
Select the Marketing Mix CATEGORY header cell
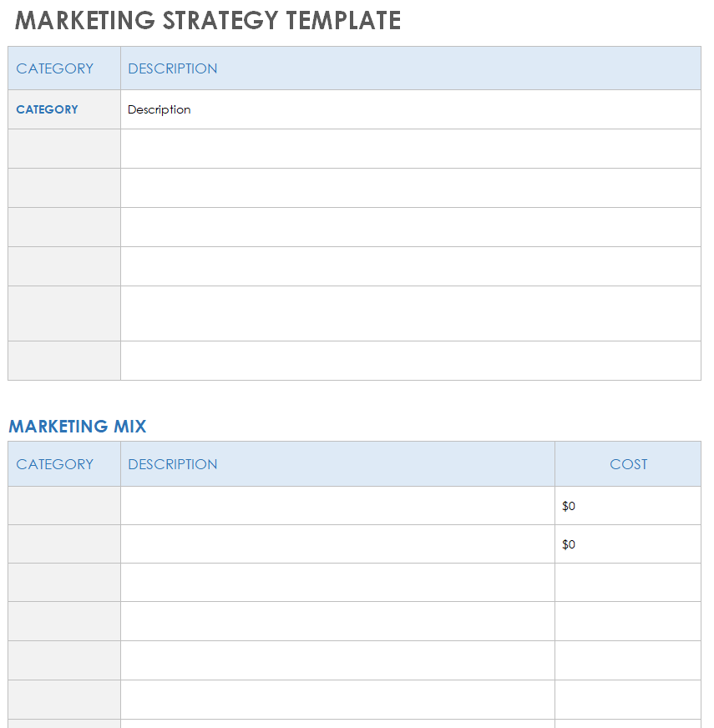pos(64,464)
